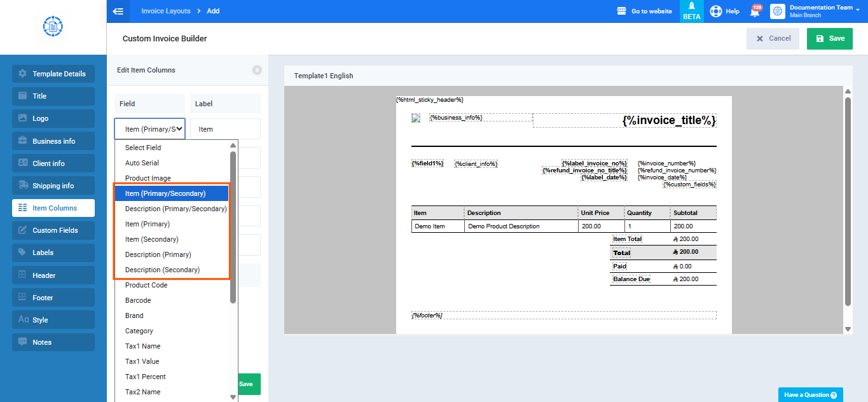Click the broken logo image in preview
868x402 pixels.
click(417, 118)
